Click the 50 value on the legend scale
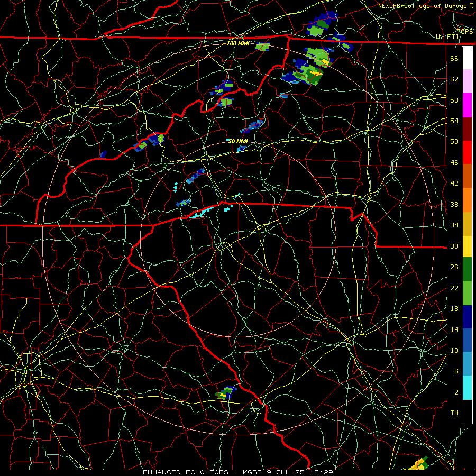Image resolution: width=476 pixels, height=476 pixels. (454, 141)
